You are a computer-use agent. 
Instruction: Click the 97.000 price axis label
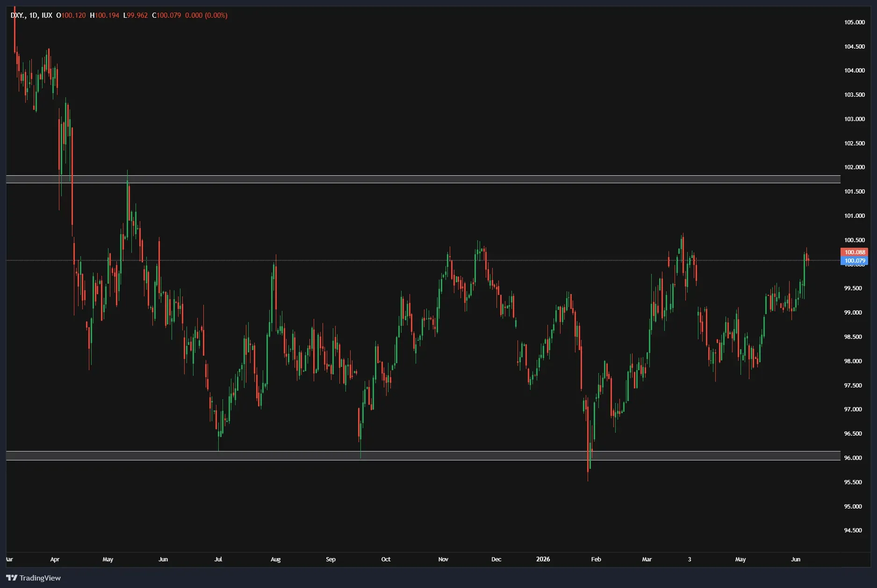(x=853, y=409)
